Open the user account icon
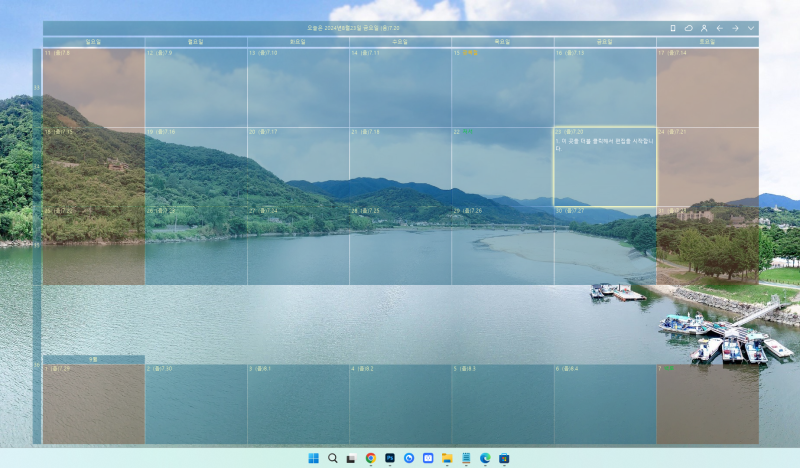This screenshot has width=800, height=468. (704, 28)
